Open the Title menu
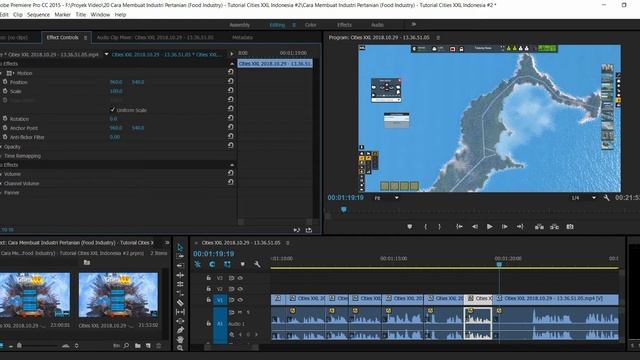 coord(81,14)
